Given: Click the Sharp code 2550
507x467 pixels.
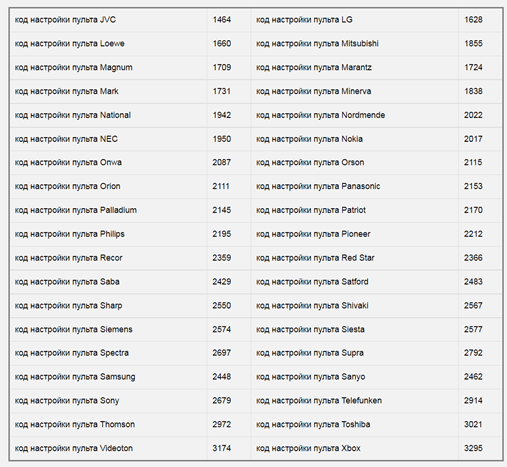Looking at the screenshot, I should [x=222, y=305].
